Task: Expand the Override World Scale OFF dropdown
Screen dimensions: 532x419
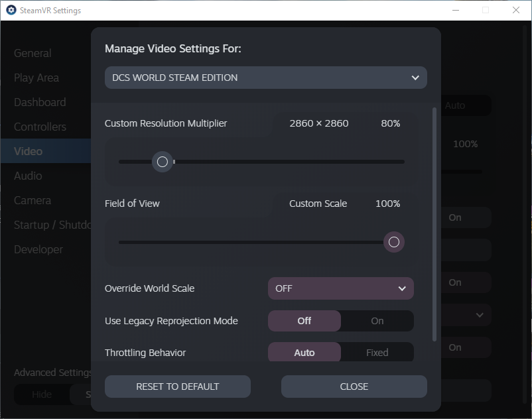Action: [x=341, y=288]
